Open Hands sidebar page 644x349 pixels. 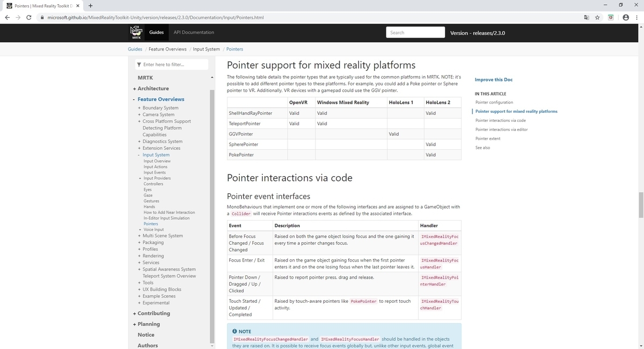[149, 207]
